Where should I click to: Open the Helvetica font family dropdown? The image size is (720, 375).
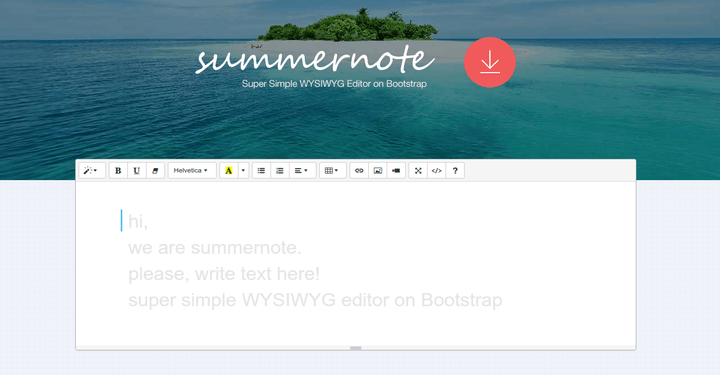point(192,170)
